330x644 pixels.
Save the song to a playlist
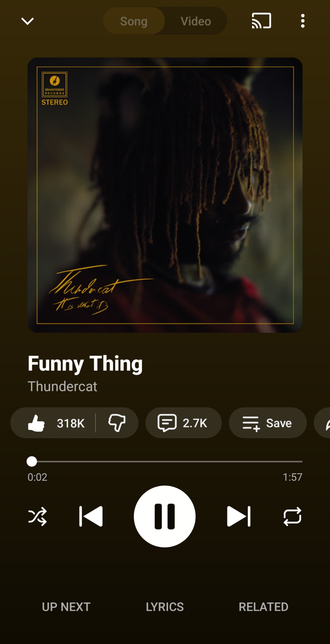tap(268, 423)
